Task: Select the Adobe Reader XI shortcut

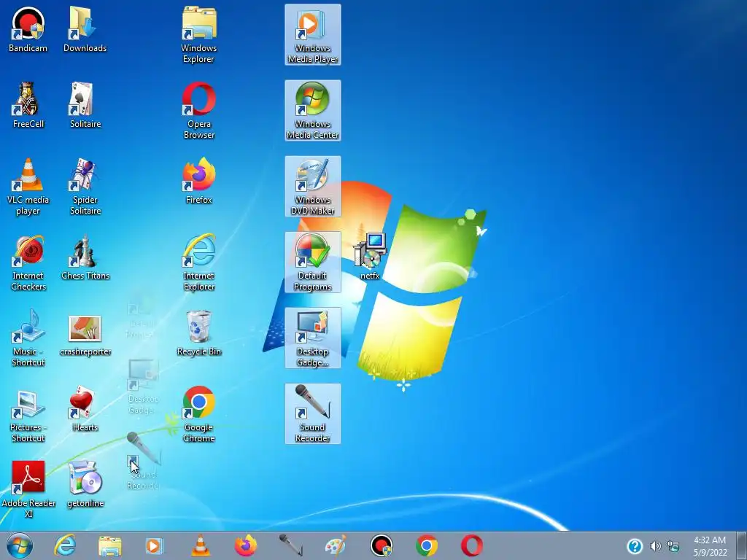Action: [28, 489]
